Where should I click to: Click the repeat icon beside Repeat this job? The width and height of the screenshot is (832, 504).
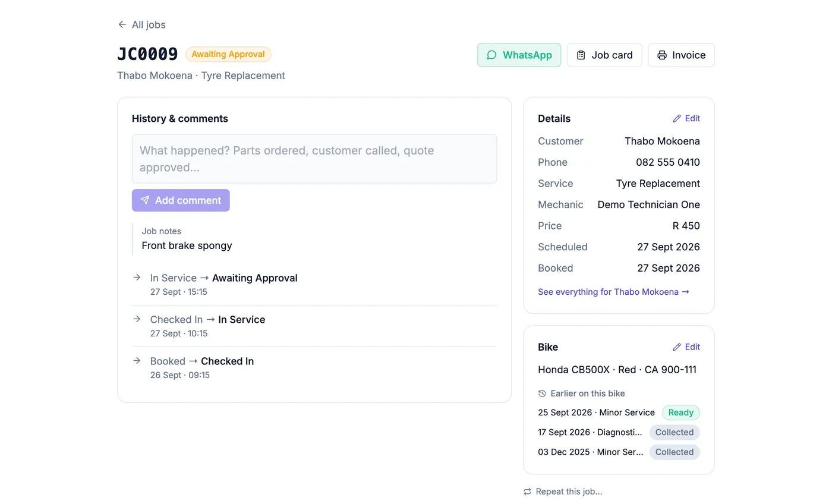click(x=527, y=492)
